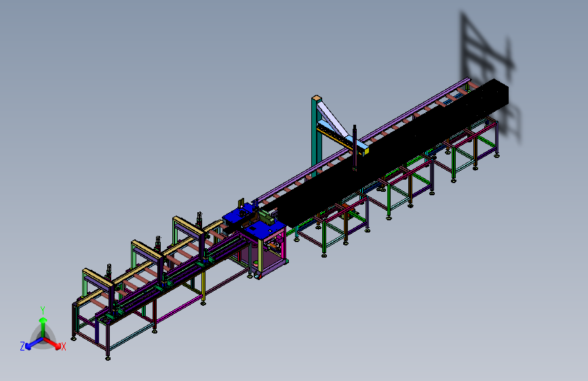Select the blue tabletop of the cutting station

[x=266, y=230]
